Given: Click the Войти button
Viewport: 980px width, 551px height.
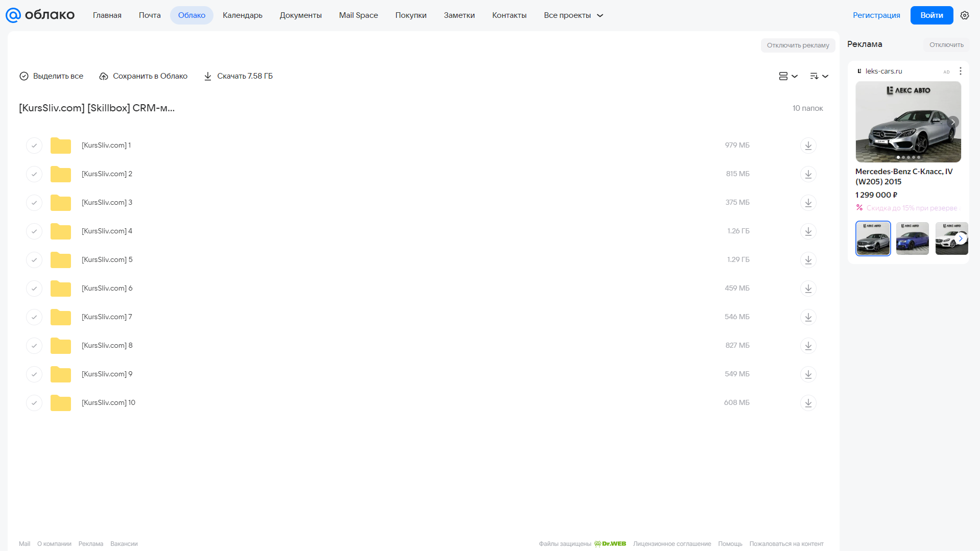Looking at the screenshot, I should (x=931, y=15).
